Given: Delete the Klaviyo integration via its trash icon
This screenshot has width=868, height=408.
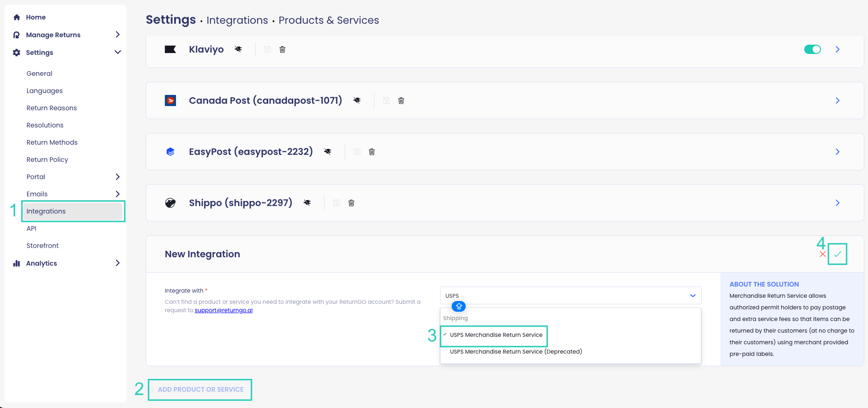Looking at the screenshot, I should (282, 49).
